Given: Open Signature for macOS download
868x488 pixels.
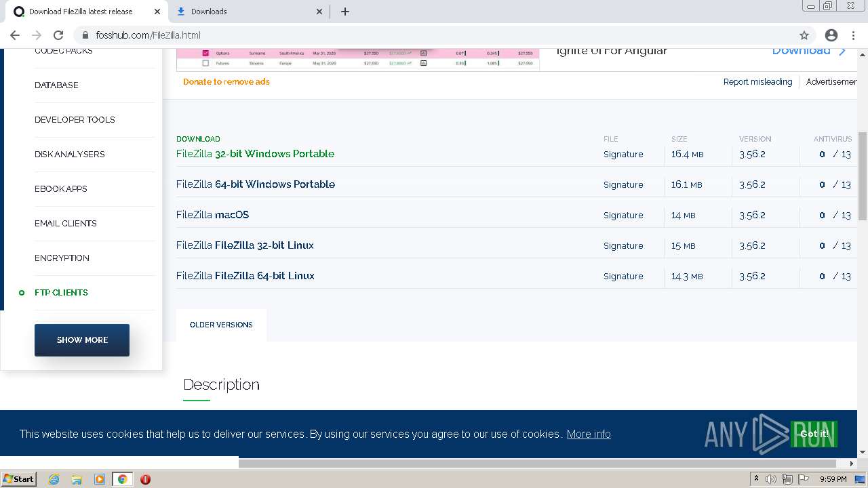Looking at the screenshot, I should [x=623, y=216].
